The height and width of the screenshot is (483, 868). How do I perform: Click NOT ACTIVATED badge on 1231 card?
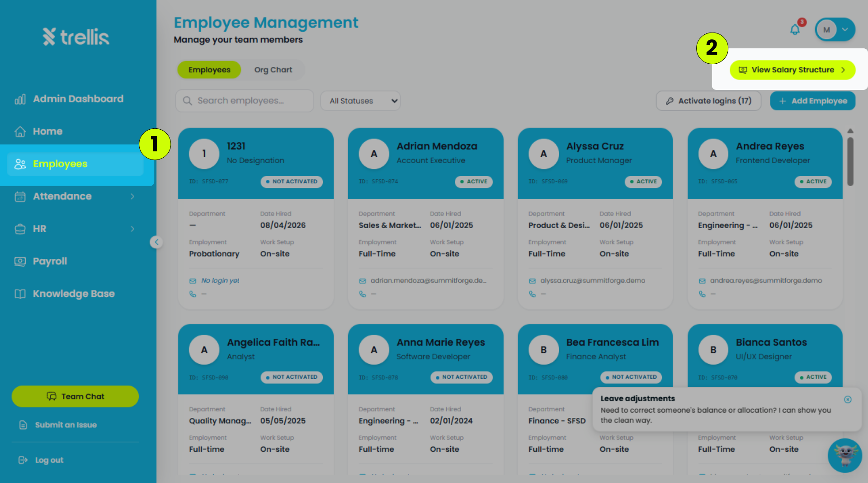tap(292, 182)
